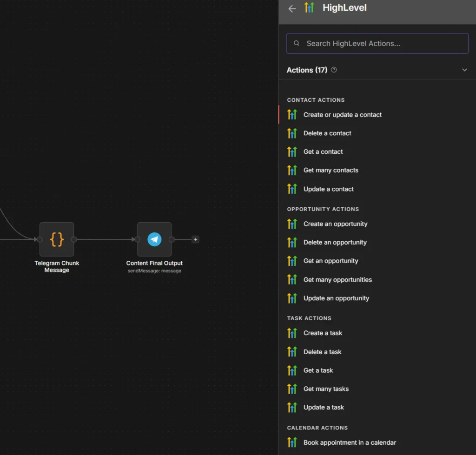476x455 pixels.
Task: Click the icon beside Get many opportunities
Action: 292,280
